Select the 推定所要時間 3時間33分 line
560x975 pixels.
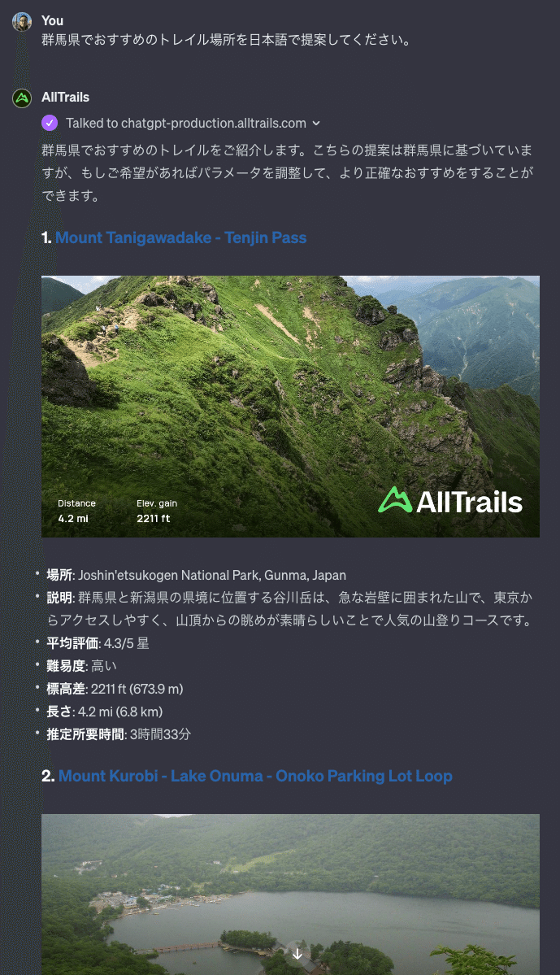(x=119, y=734)
